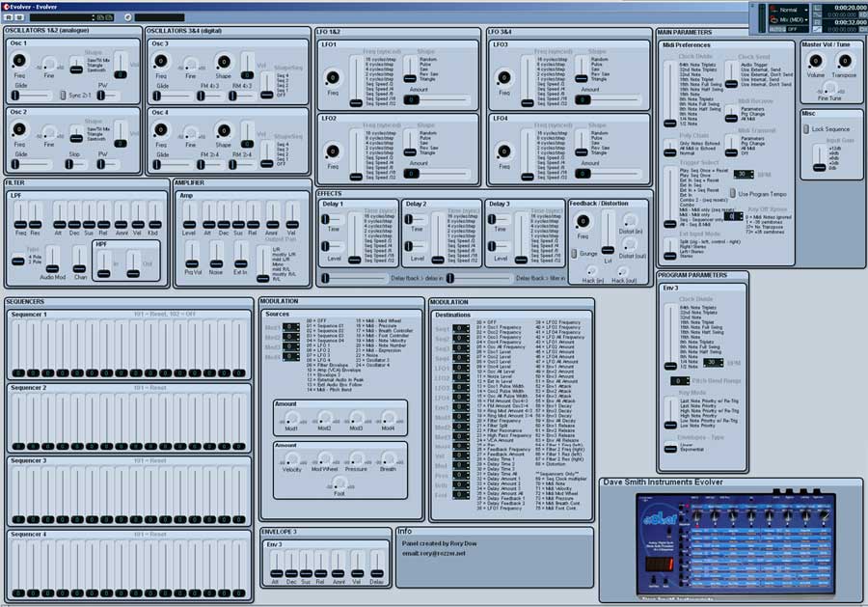The width and height of the screenshot is (868, 607).
Task: Click the Mod Wheel amount knob
Action: pos(324,458)
